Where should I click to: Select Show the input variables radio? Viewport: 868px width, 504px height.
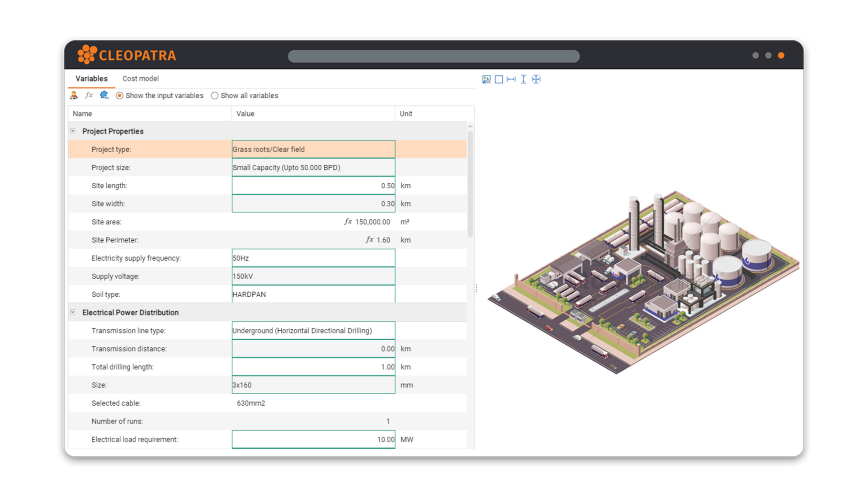(x=119, y=95)
